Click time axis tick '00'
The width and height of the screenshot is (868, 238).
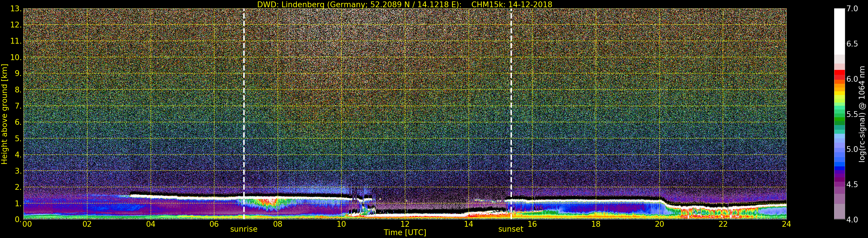pyautogui.click(x=27, y=224)
